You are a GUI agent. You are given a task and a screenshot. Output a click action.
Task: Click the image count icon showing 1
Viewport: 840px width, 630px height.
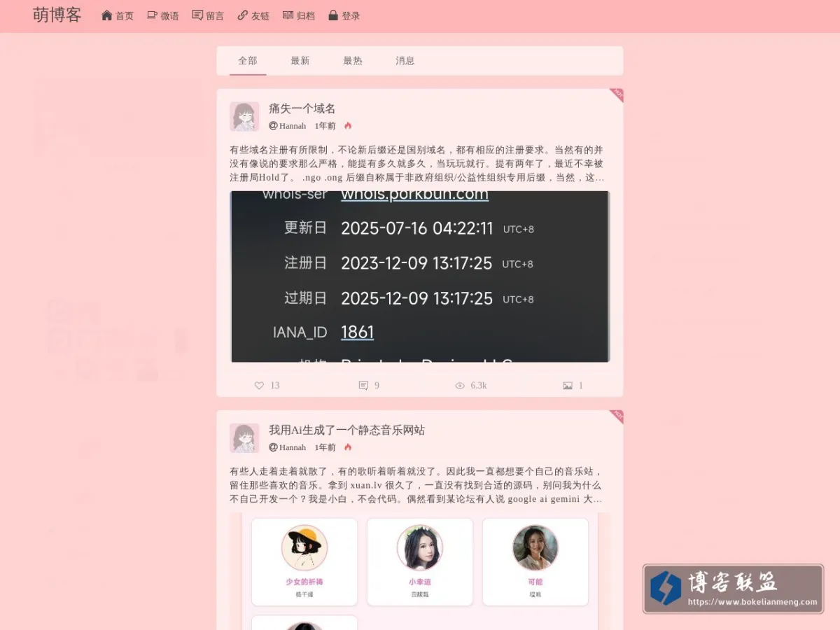[x=568, y=386]
